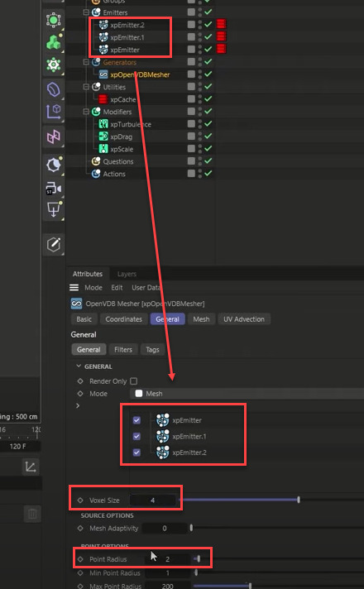Collapse the Modifiers group in object tree
The width and height of the screenshot is (364, 589).
tap(86, 112)
